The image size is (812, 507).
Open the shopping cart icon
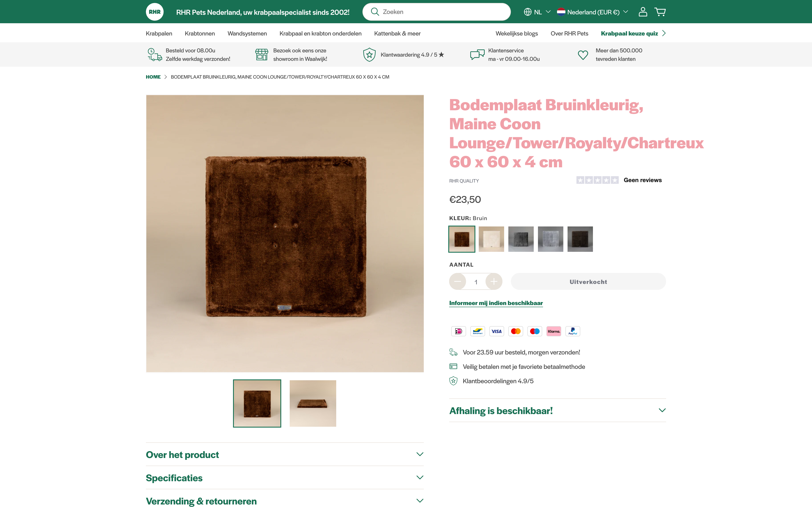click(660, 12)
